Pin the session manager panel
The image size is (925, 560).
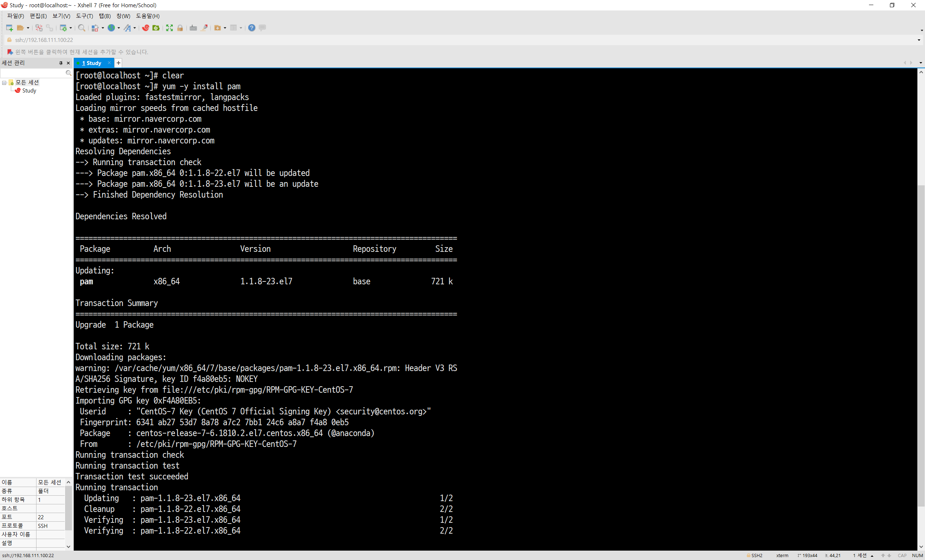click(60, 63)
